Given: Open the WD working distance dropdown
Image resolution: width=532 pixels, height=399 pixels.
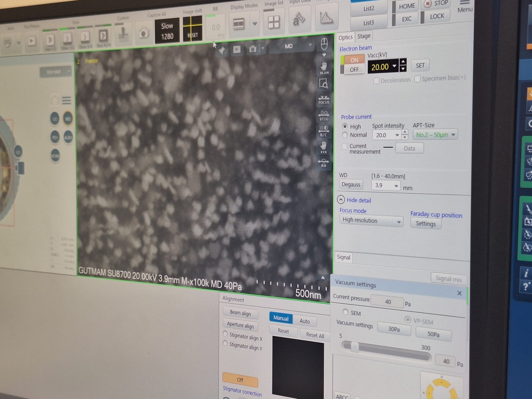Looking at the screenshot, I should (x=396, y=186).
